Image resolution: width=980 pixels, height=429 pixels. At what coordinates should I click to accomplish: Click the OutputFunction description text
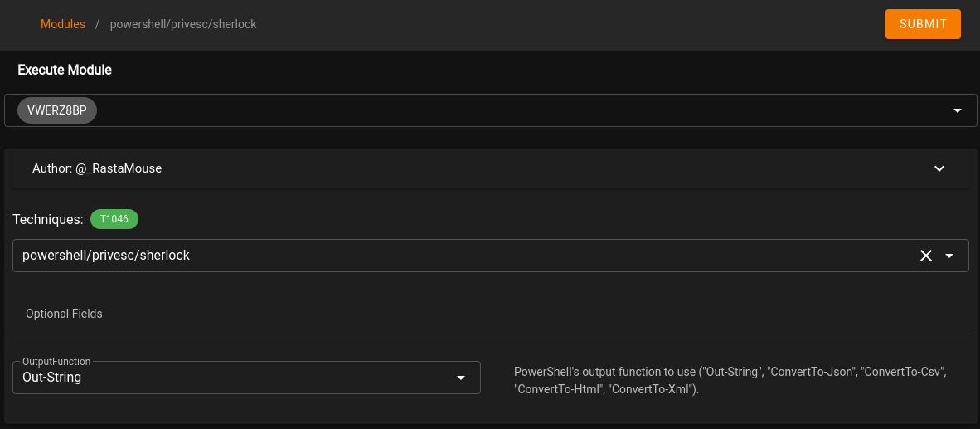click(x=730, y=380)
